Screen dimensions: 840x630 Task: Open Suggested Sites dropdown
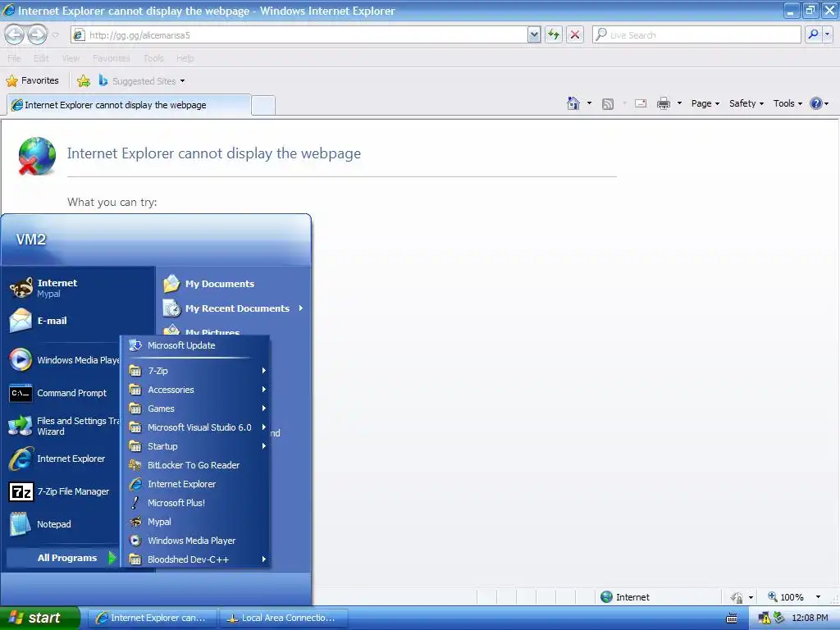tap(143, 81)
